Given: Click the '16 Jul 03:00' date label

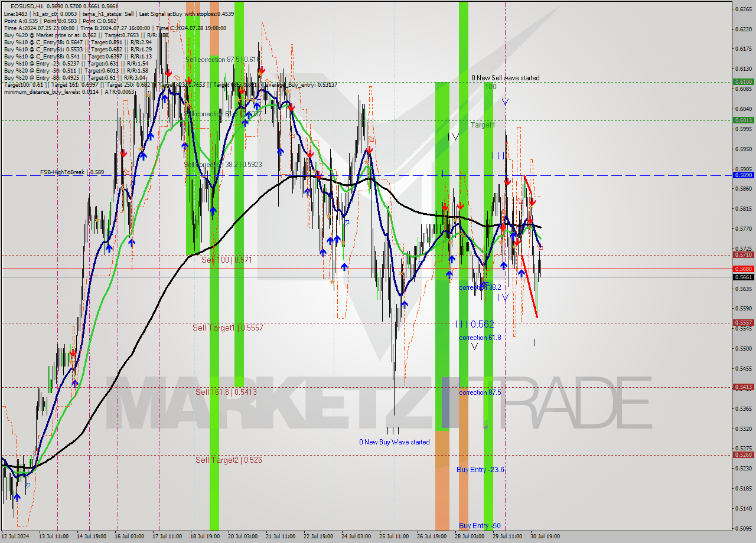Looking at the screenshot, I should [x=129, y=537].
